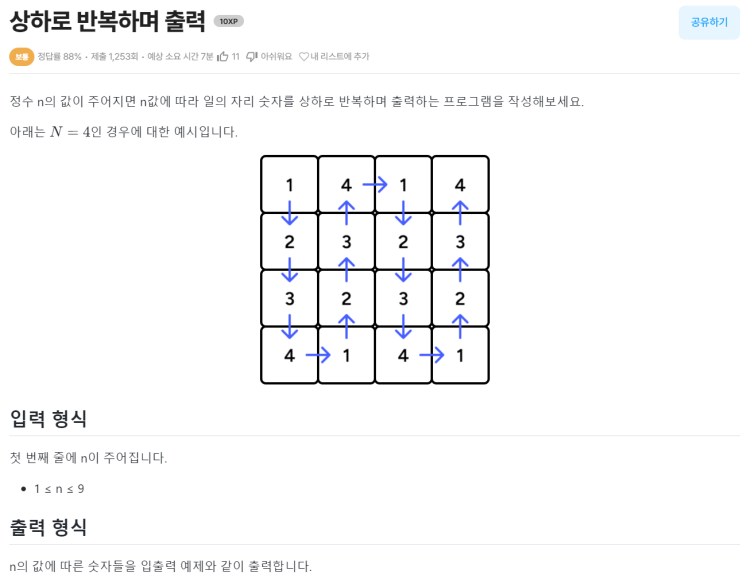Click the gray 10XP badge

[x=228, y=21]
